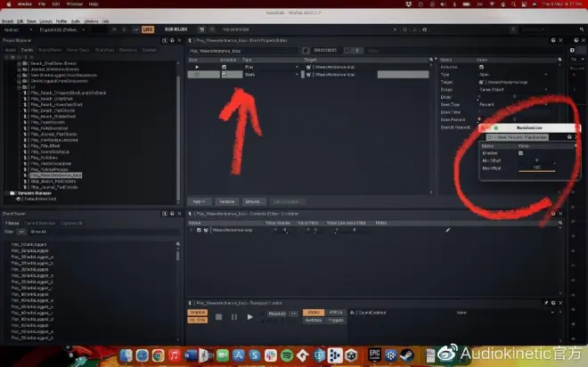
Task: Click the Add >> button
Action: click(x=200, y=201)
